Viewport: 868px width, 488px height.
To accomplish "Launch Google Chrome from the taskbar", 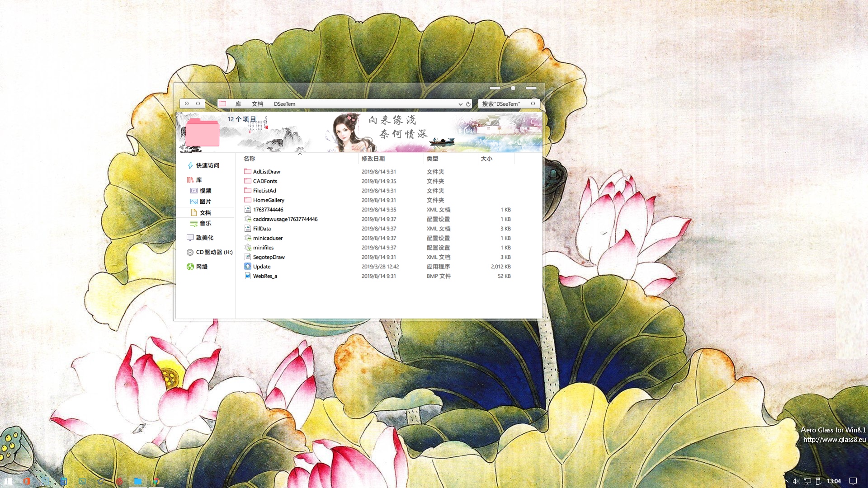I will pyautogui.click(x=157, y=480).
